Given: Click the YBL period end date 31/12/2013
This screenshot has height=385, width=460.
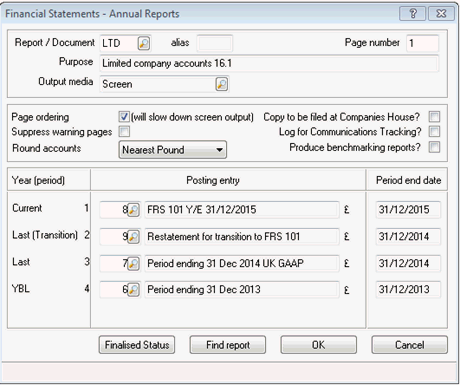Looking at the screenshot, I should pos(408,290).
